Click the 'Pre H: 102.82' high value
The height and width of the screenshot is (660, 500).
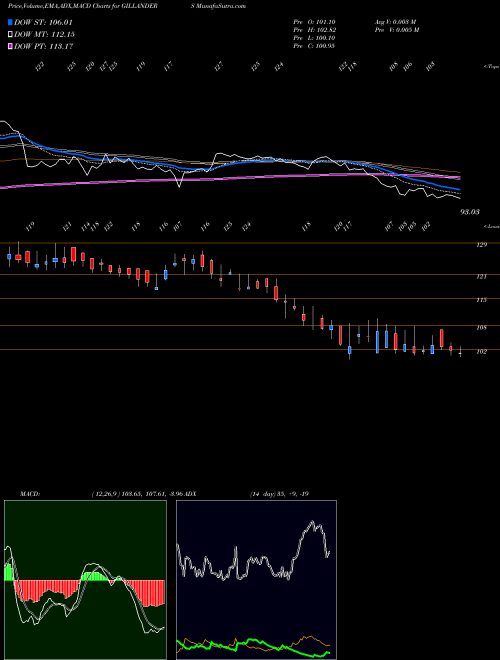[x=314, y=30]
